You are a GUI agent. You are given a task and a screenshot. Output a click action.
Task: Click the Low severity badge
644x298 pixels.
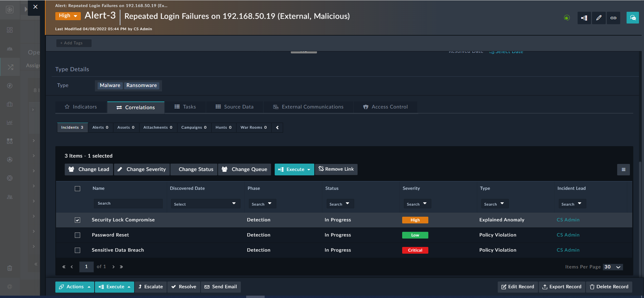415,235
